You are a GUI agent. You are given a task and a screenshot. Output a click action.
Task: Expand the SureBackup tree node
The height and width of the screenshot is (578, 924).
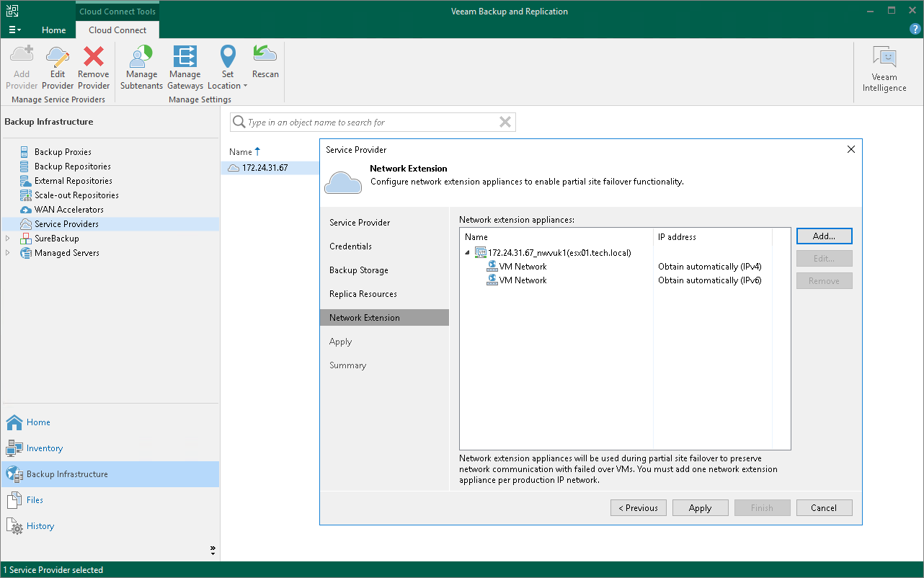point(8,239)
